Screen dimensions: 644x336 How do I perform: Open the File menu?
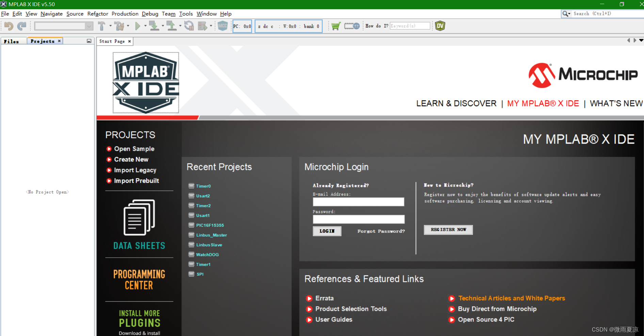tap(5, 14)
